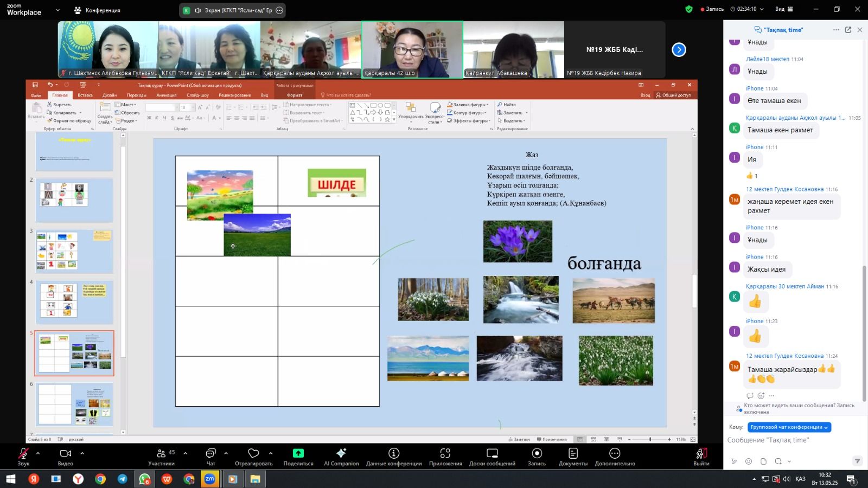Open the Групповой чат конференции recipient dropdown
This screenshot has width=868, height=488.
point(789,427)
